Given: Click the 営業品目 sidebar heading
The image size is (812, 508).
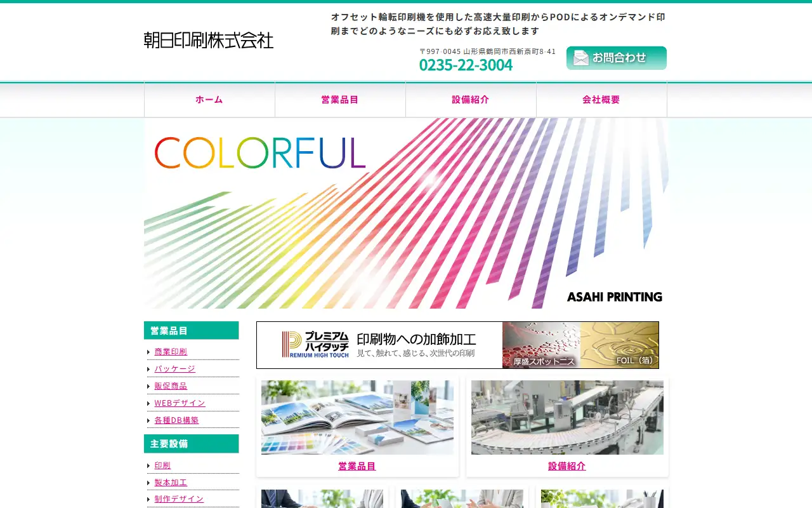Looking at the screenshot, I should (x=192, y=330).
